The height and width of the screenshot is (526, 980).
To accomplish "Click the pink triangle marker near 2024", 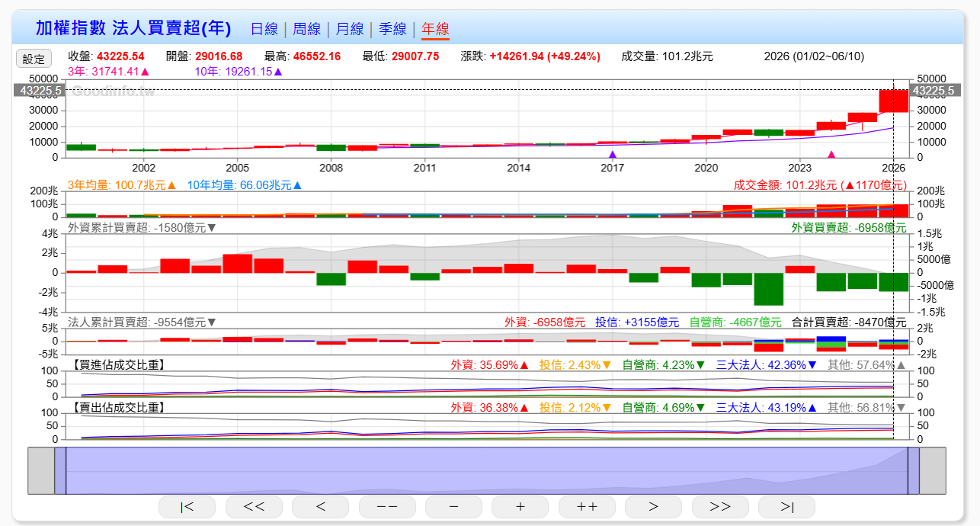I will [x=831, y=154].
